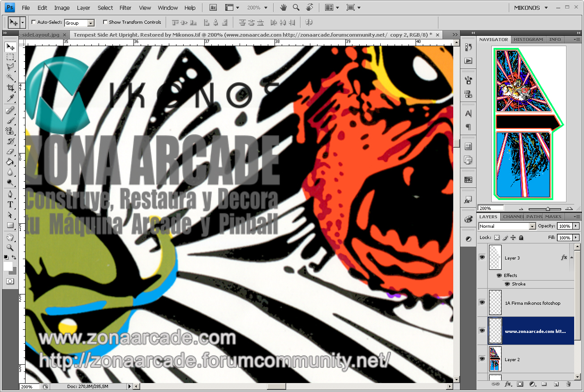The width and height of the screenshot is (584, 392).
Task: Open the Auto-Select Group dropdown
Action: point(79,23)
